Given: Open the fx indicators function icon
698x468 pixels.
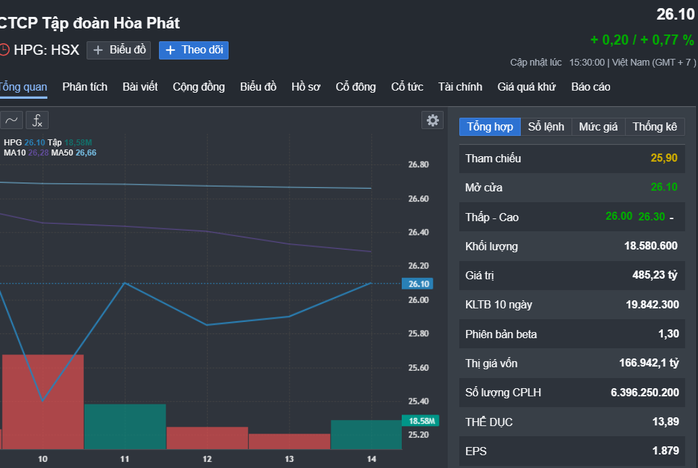Looking at the screenshot, I should [x=37, y=120].
